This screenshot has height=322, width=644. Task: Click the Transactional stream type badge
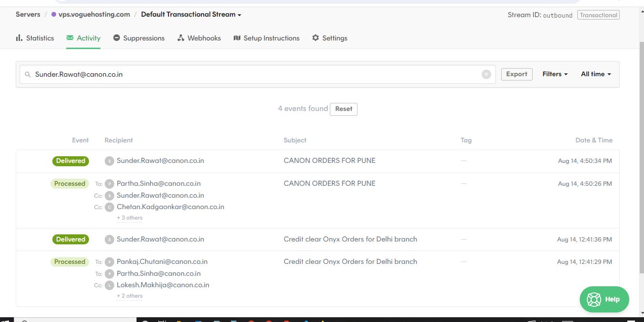point(598,15)
